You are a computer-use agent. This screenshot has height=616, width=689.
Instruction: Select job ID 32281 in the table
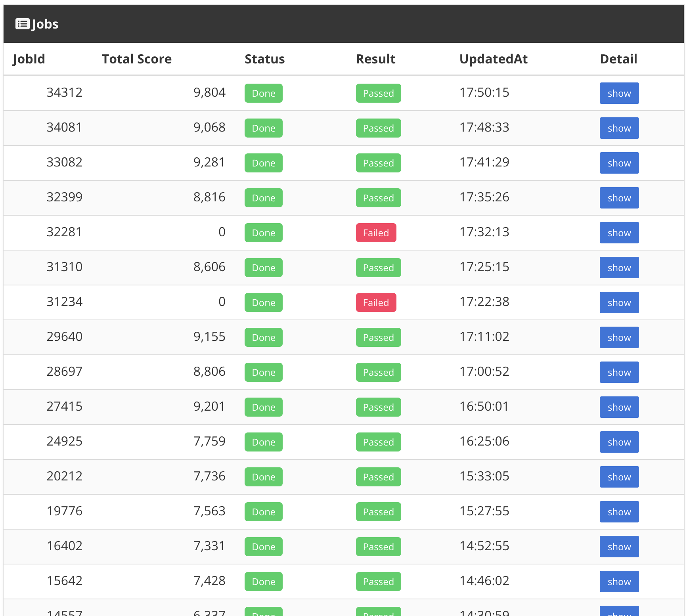point(64,232)
